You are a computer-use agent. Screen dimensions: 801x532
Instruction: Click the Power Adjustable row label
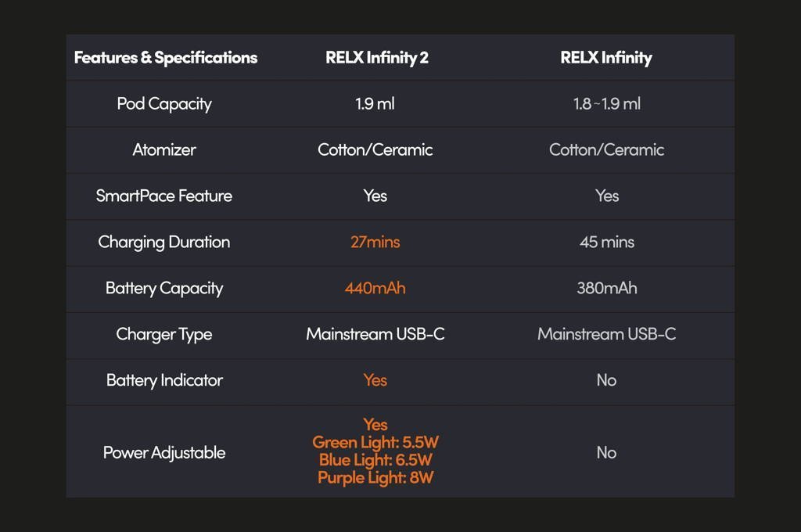164,453
